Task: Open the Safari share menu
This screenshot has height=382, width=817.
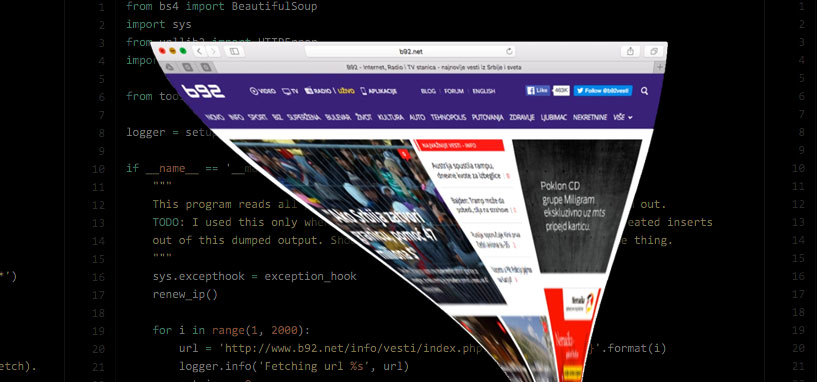Action: (x=630, y=51)
